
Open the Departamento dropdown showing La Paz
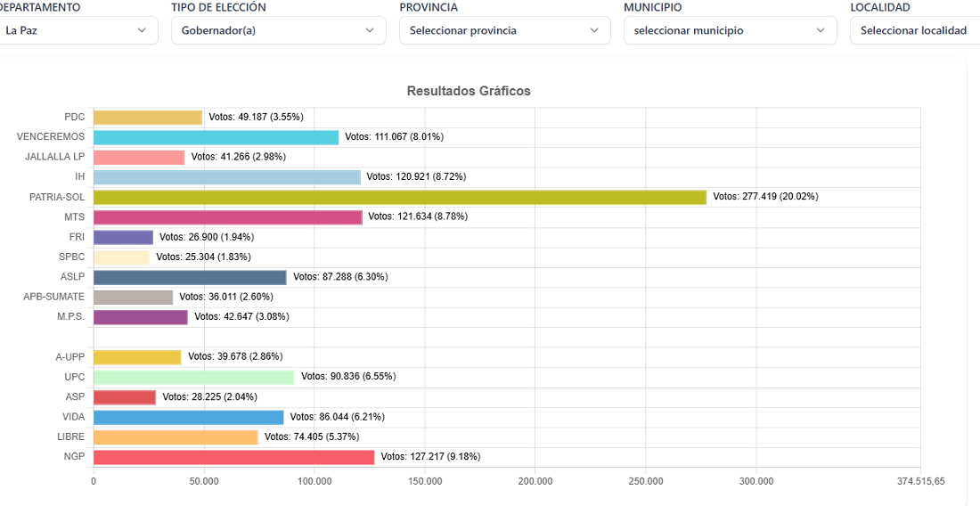tap(76, 30)
